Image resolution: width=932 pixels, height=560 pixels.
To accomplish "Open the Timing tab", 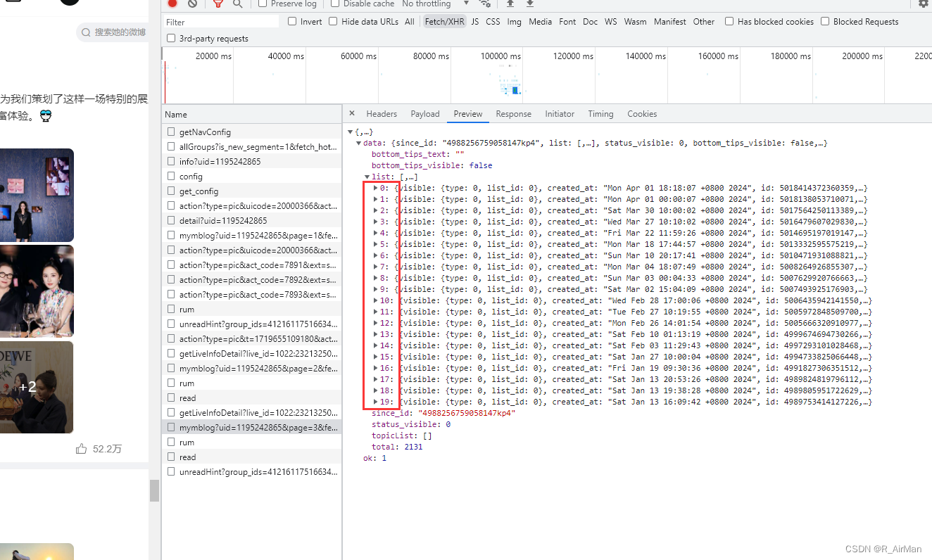I will tap(600, 113).
